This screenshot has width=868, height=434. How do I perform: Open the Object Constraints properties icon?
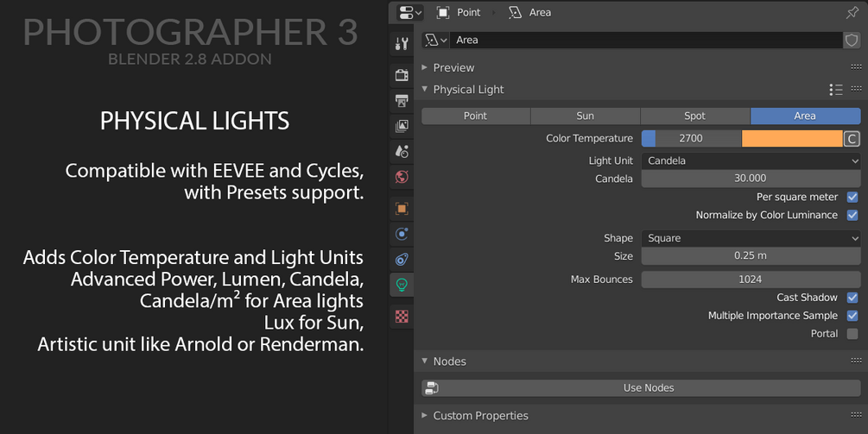(x=402, y=260)
